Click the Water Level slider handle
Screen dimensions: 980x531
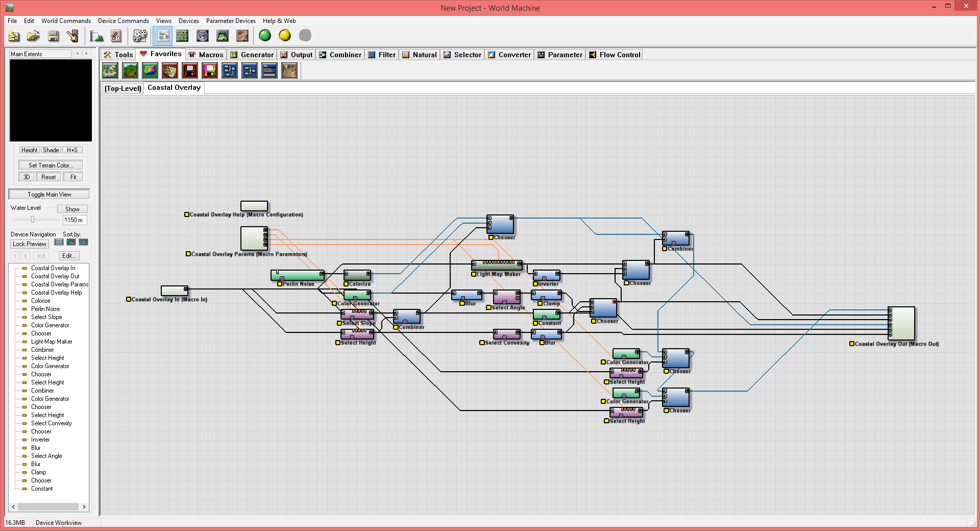[x=33, y=220]
